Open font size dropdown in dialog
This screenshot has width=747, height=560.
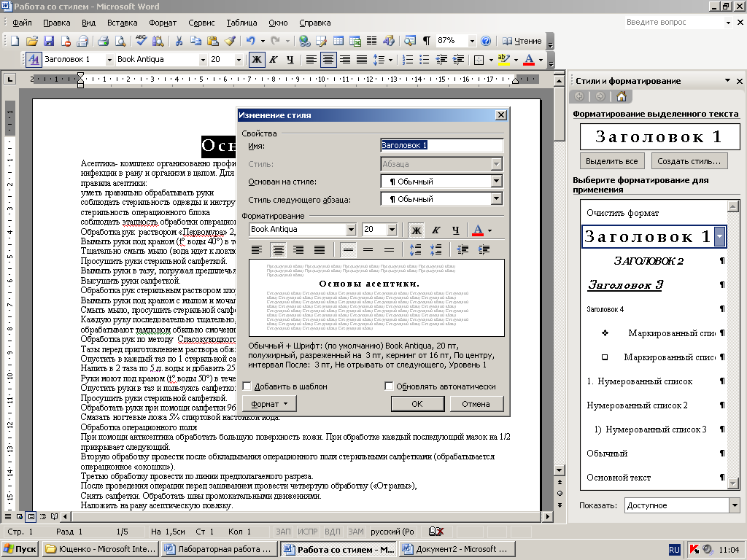(x=392, y=230)
